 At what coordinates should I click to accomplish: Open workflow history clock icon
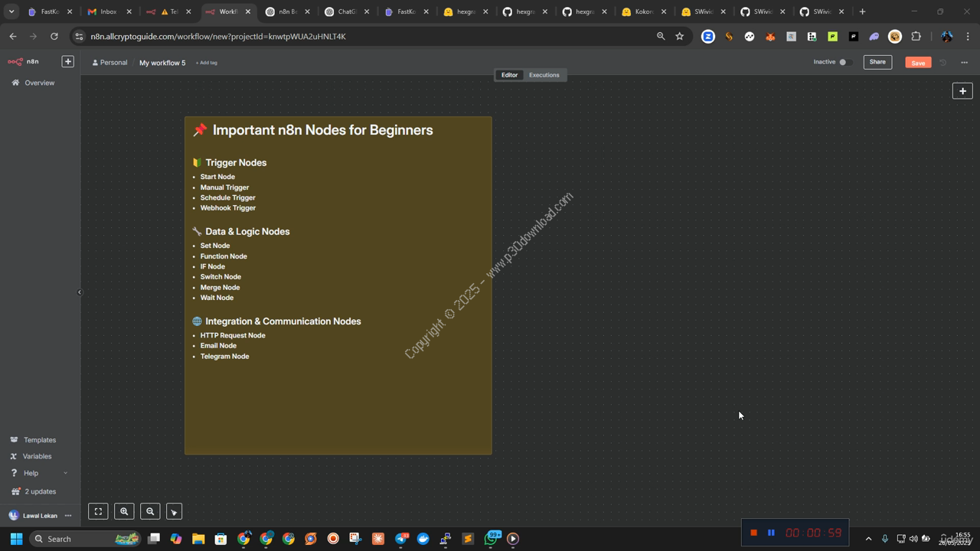943,62
